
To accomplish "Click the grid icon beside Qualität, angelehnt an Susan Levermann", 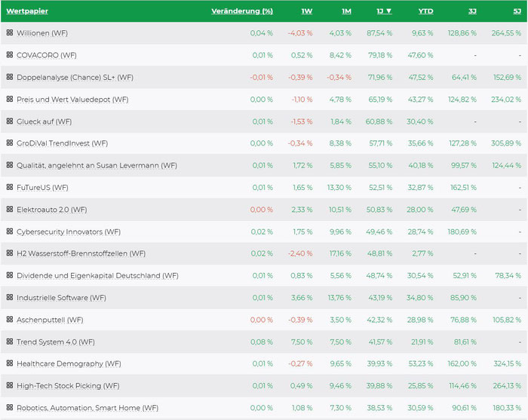I will tap(10, 165).
